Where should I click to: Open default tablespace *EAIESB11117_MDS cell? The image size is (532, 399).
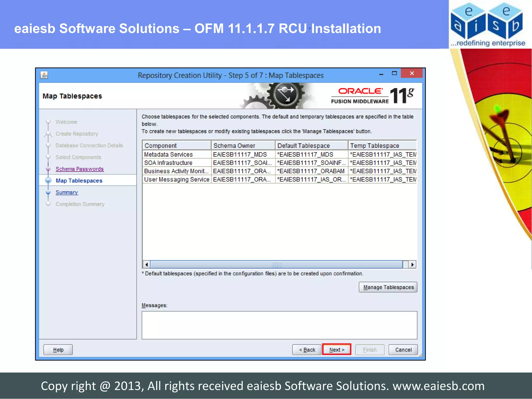point(312,155)
